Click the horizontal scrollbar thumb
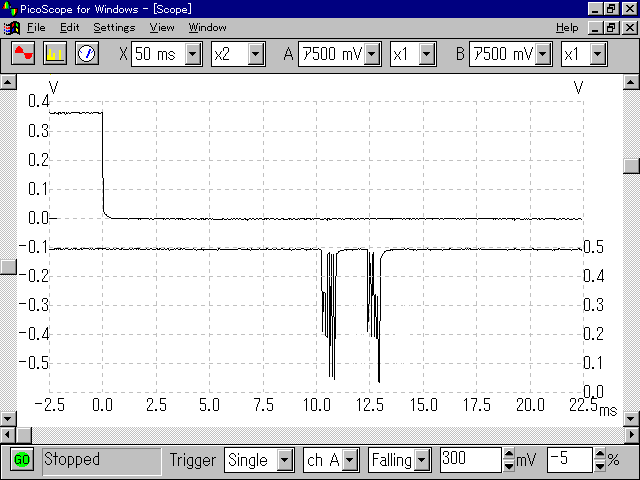This screenshot has height=480, width=640. 24,435
